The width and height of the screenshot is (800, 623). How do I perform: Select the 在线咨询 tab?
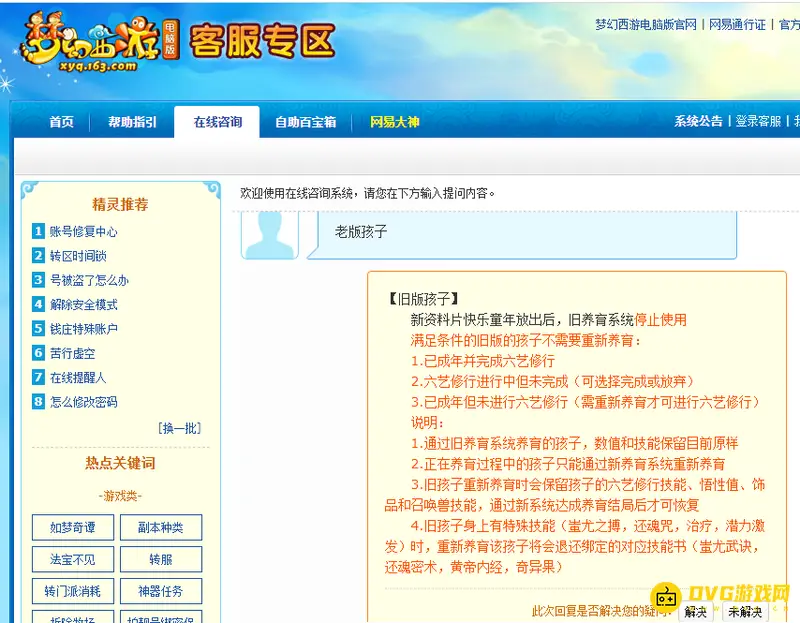[x=217, y=122]
